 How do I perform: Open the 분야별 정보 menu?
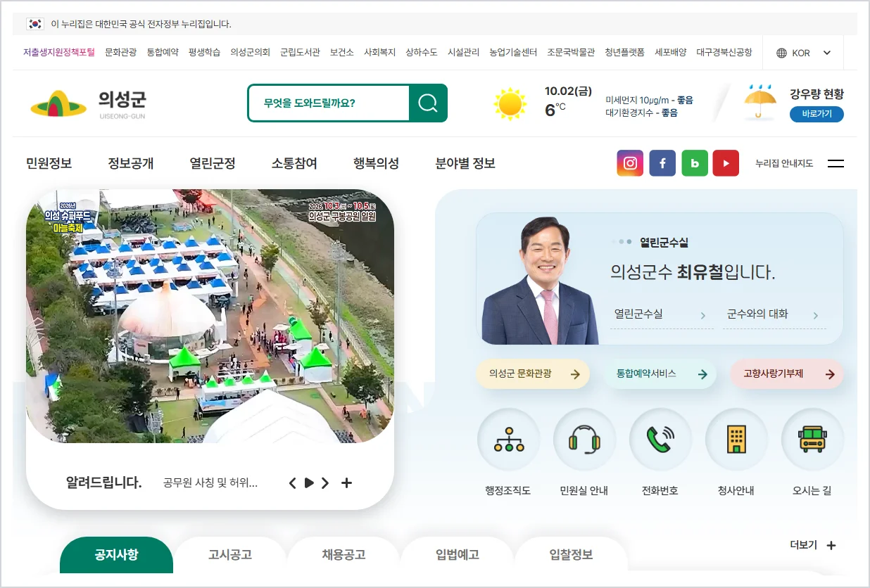coord(465,163)
